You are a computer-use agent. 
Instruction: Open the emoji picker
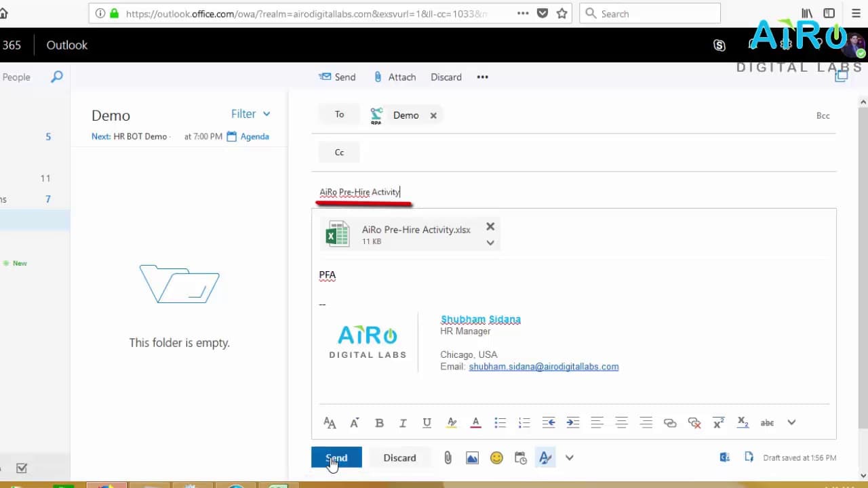point(496,458)
